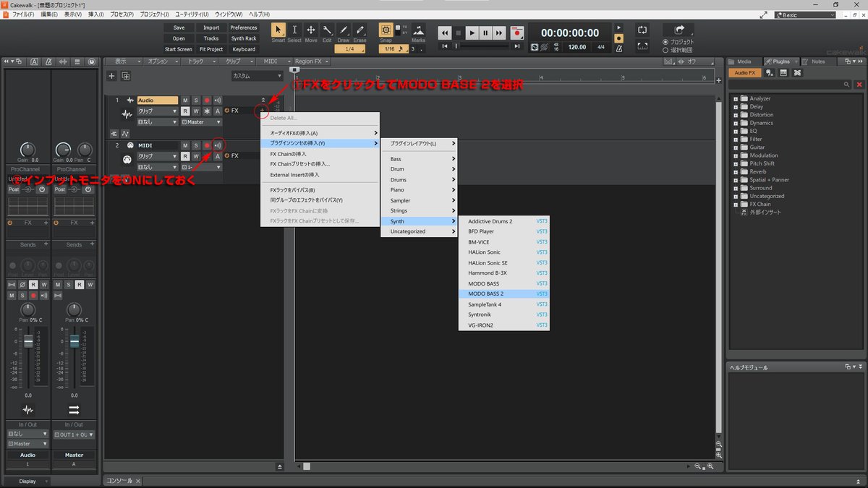The height and width of the screenshot is (488, 868).
Task: Open the MIDI track channel dropdown
Action: point(201,167)
